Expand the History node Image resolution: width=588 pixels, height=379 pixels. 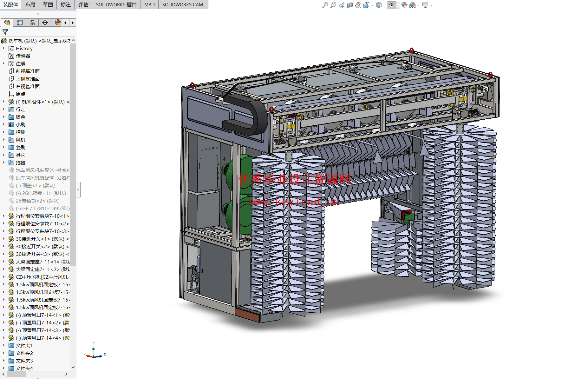(4, 49)
